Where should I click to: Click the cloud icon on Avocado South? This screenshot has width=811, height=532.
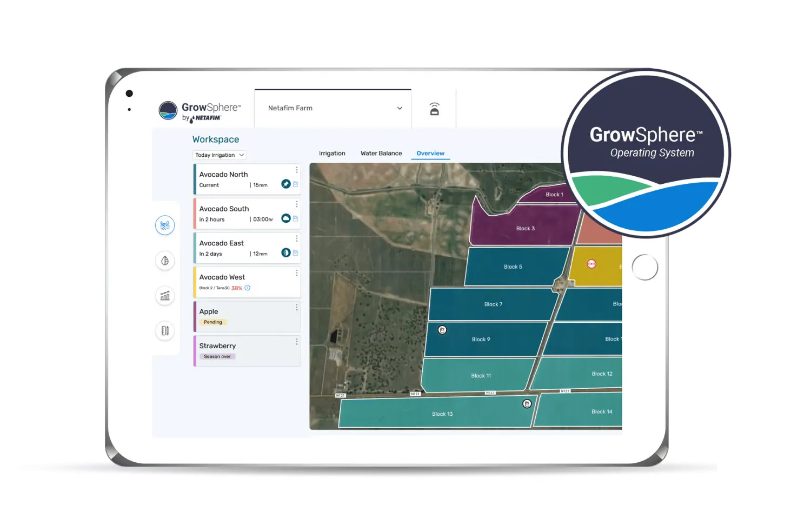[286, 218]
